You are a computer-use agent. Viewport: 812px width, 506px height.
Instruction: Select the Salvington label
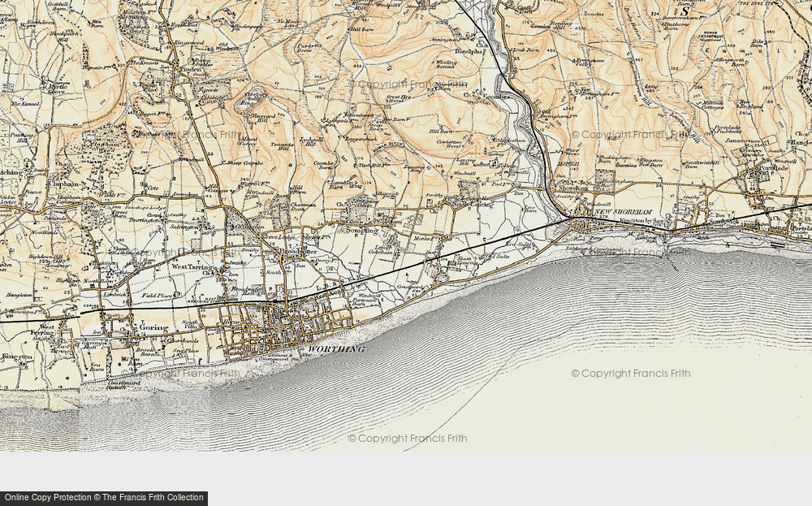185,227
